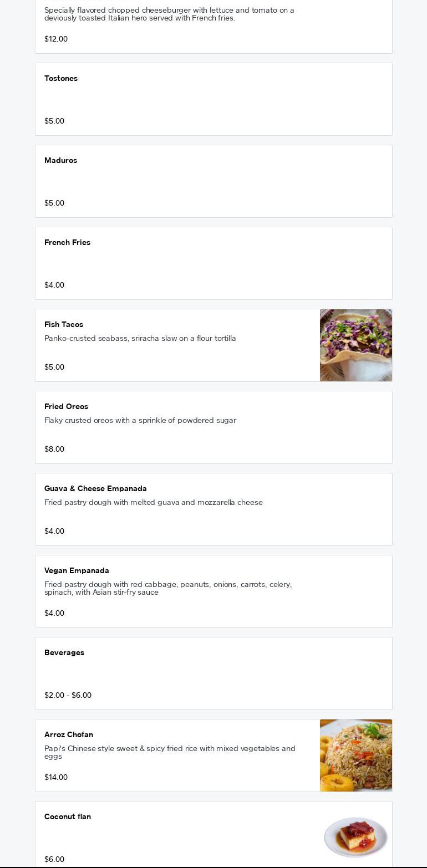View the Arroz Chofan fried rice photo

pos(355,755)
